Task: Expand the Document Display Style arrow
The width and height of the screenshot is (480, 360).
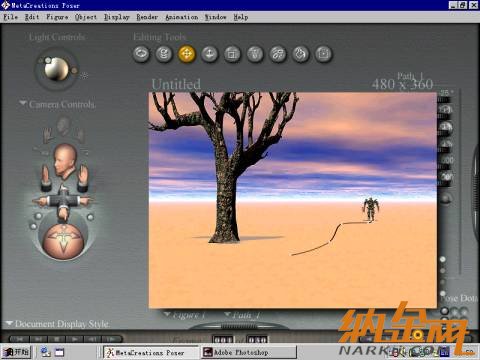Action: point(9,323)
